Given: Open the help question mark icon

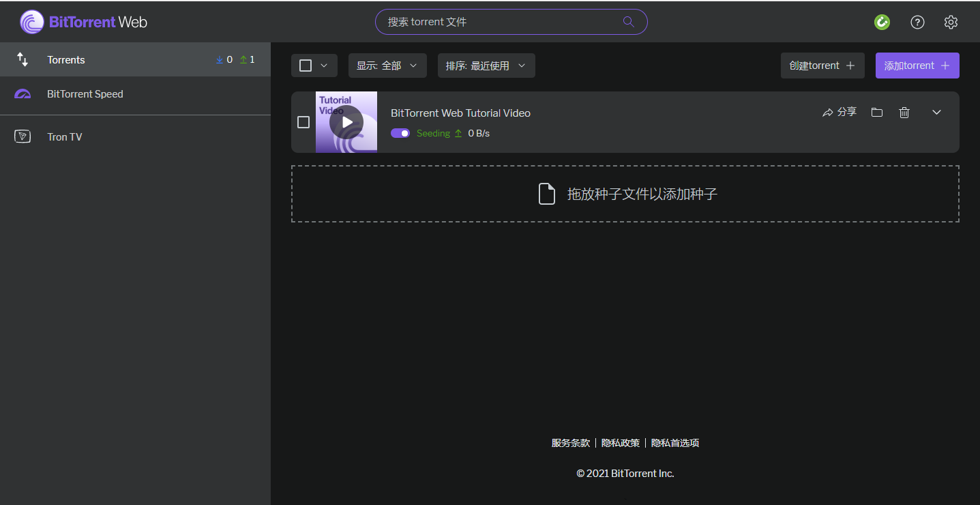Looking at the screenshot, I should (x=917, y=22).
